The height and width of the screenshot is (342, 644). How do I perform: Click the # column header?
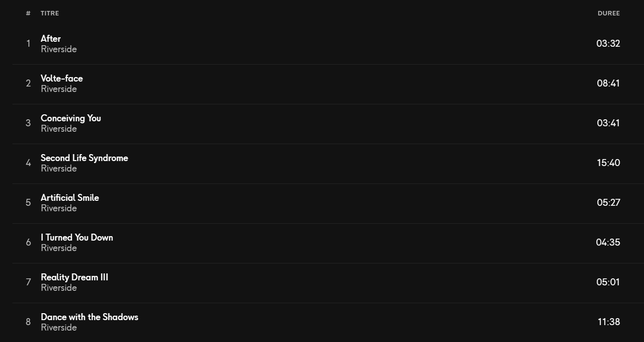tap(28, 13)
